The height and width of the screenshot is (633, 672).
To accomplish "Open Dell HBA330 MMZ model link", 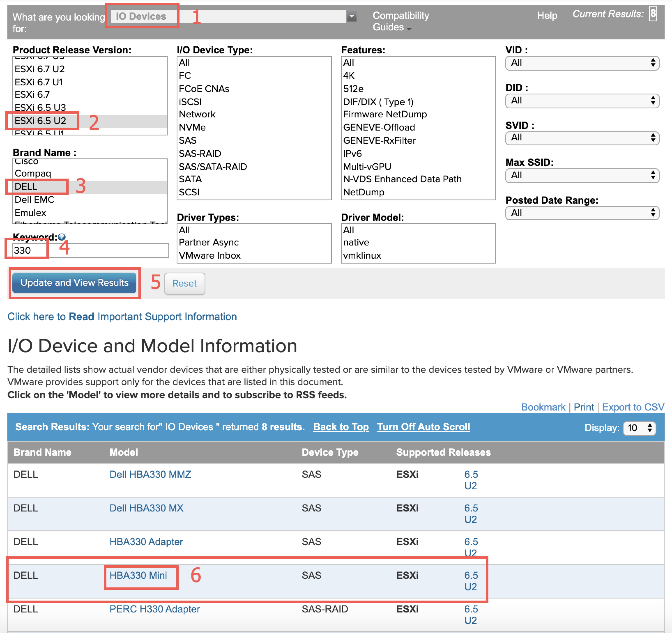I will (x=150, y=474).
